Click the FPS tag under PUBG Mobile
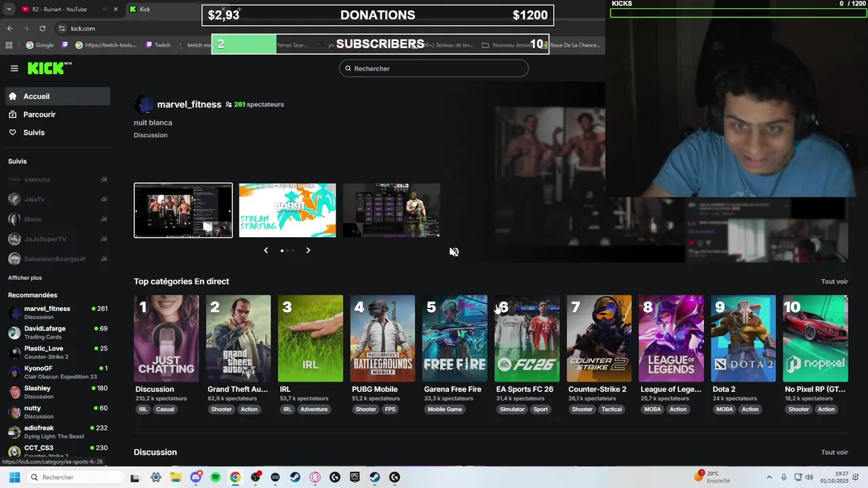This screenshot has height=488, width=868. (391, 409)
